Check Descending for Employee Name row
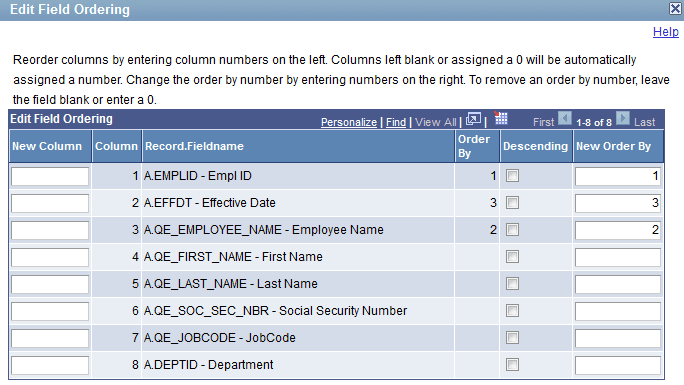This screenshot has width=684, height=385. [x=513, y=230]
